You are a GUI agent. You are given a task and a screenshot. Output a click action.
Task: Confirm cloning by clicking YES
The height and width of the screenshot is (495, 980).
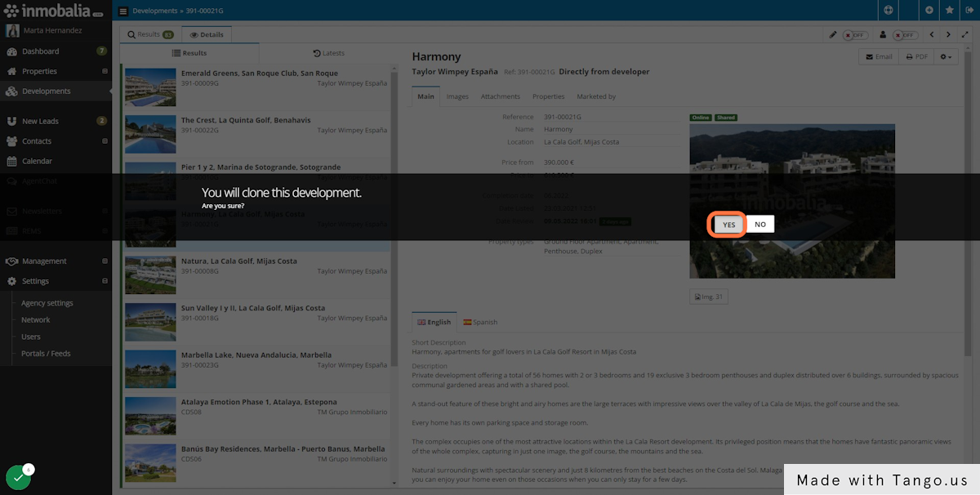pyautogui.click(x=728, y=225)
